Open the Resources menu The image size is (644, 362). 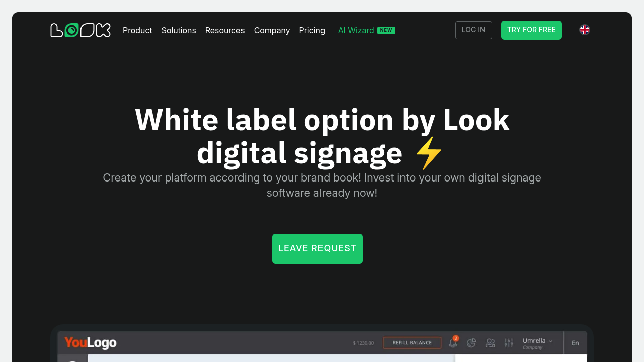(225, 30)
